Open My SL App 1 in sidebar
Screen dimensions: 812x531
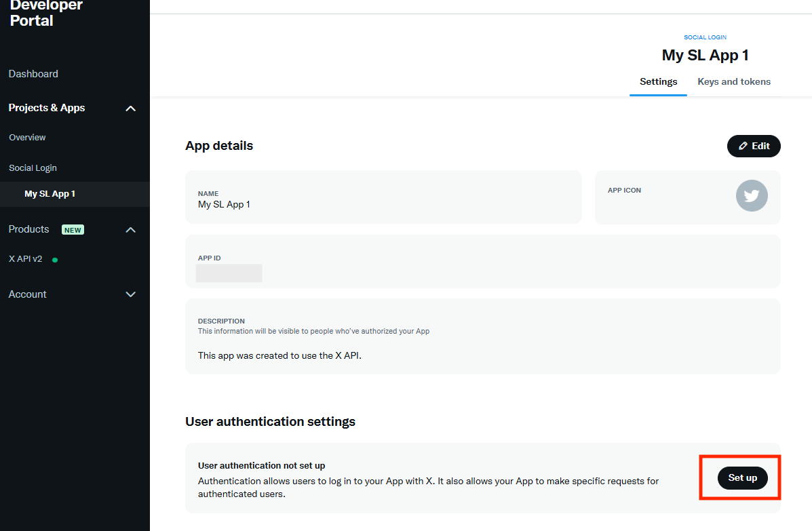click(50, 194)
